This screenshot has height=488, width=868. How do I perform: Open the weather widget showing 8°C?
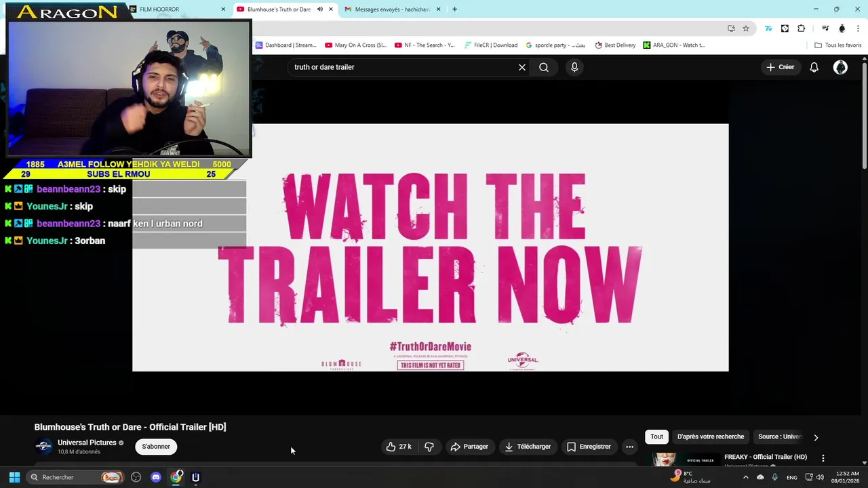pos(689,477)
